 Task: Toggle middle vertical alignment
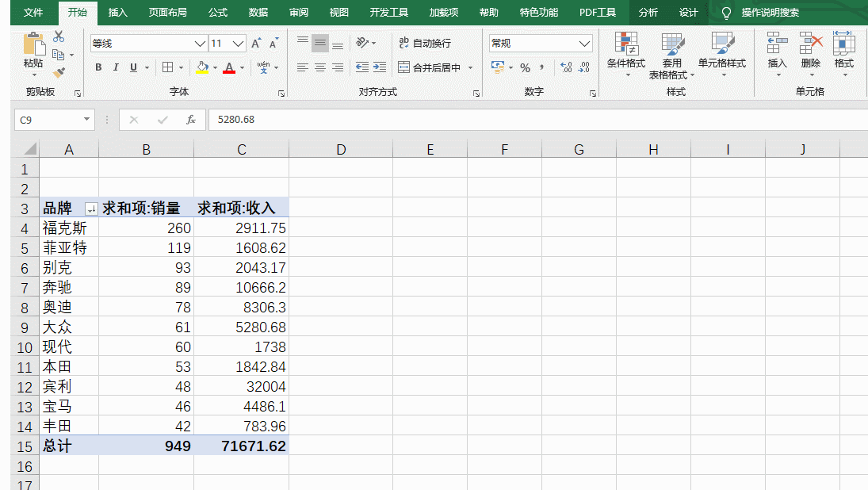click(x=320, y=43)
